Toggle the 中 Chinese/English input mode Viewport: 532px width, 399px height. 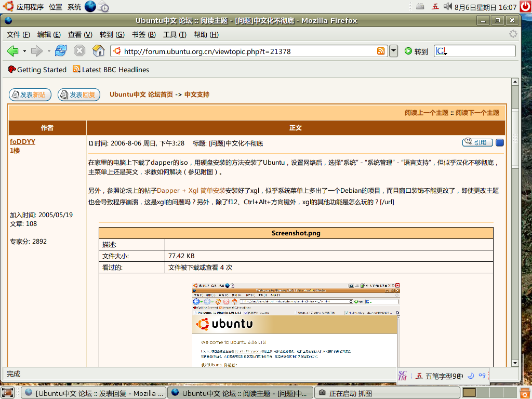(x=460, y=376)
